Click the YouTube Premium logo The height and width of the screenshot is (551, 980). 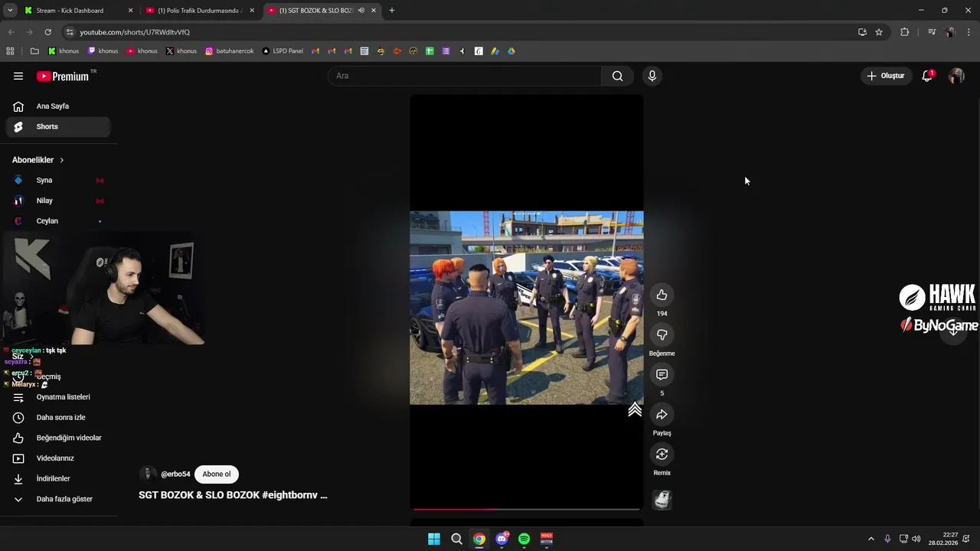(63, 76)
